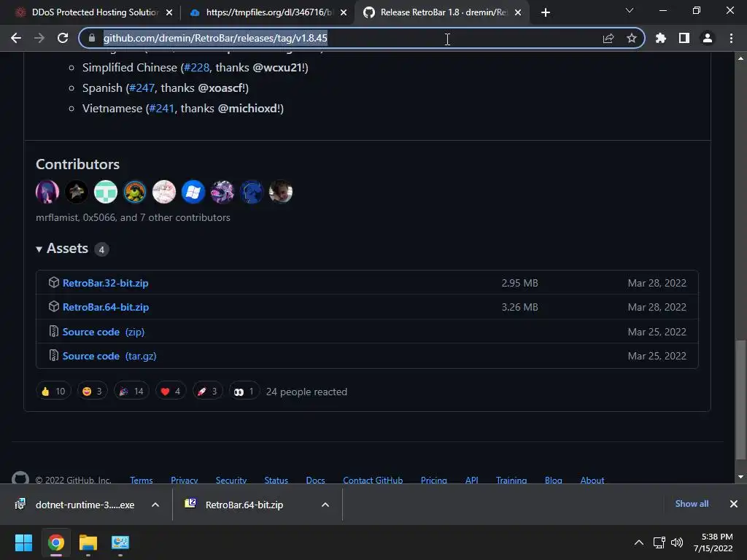This screenshot has width=747, height=560.
Task: Download RetroBar.64-bit.zip asset
Action: (x=105, y=307)
